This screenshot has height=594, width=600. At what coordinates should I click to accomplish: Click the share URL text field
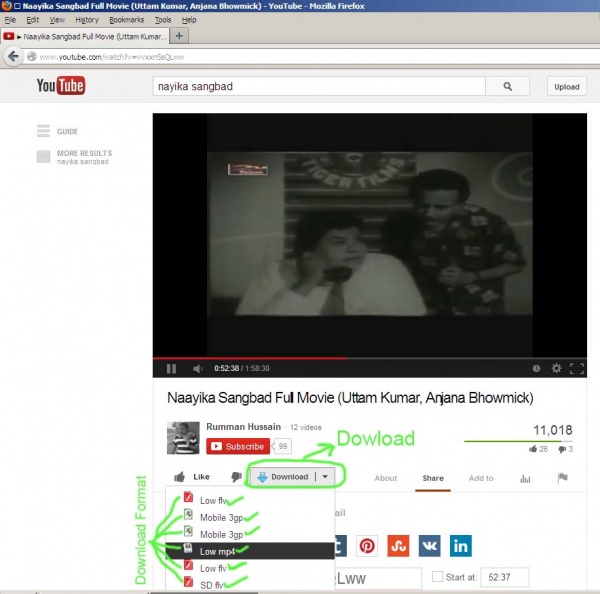pos(378,579)
